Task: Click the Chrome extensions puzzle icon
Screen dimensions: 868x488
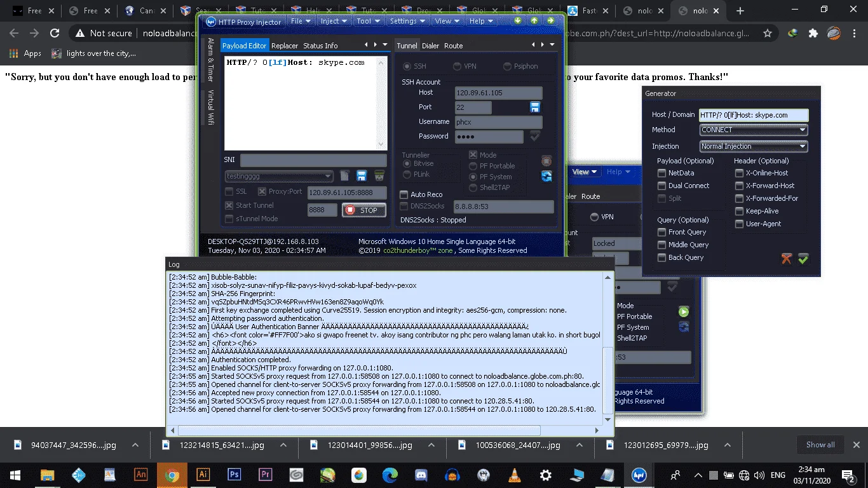Action: coord(813,34)
